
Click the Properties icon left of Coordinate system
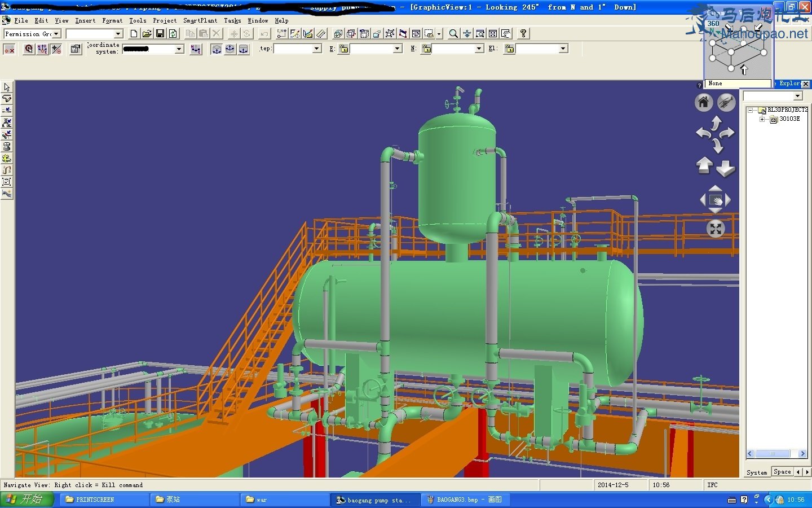(x=75, y=49)
